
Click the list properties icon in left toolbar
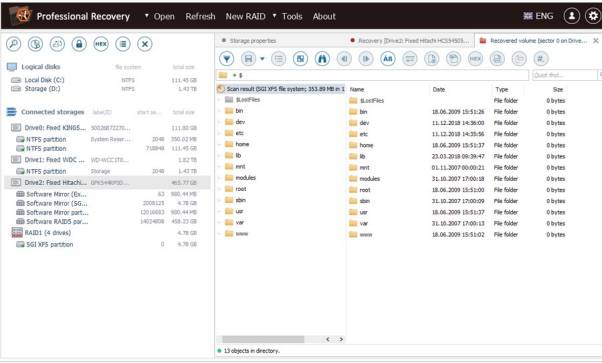coord(123,44)
